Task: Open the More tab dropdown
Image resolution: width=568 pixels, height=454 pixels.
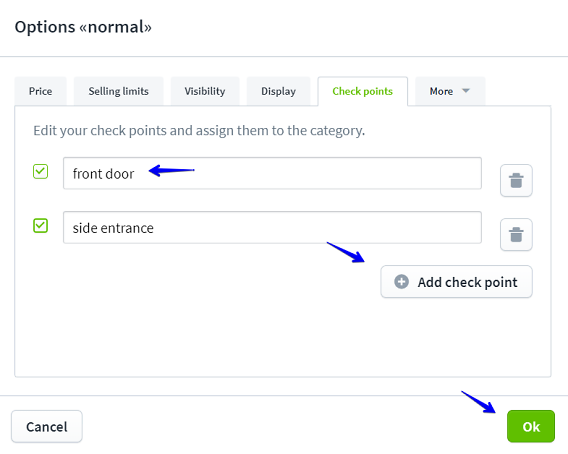Action: pos(450,91)
